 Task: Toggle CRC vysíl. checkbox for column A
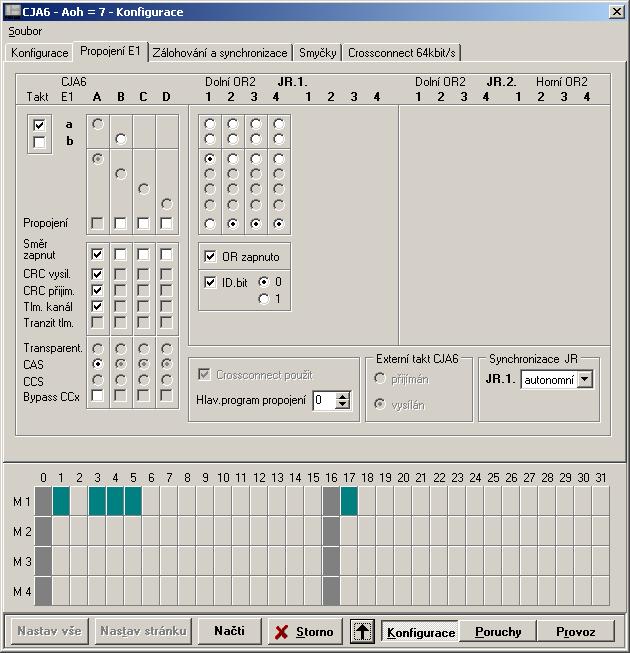[97, 274]
